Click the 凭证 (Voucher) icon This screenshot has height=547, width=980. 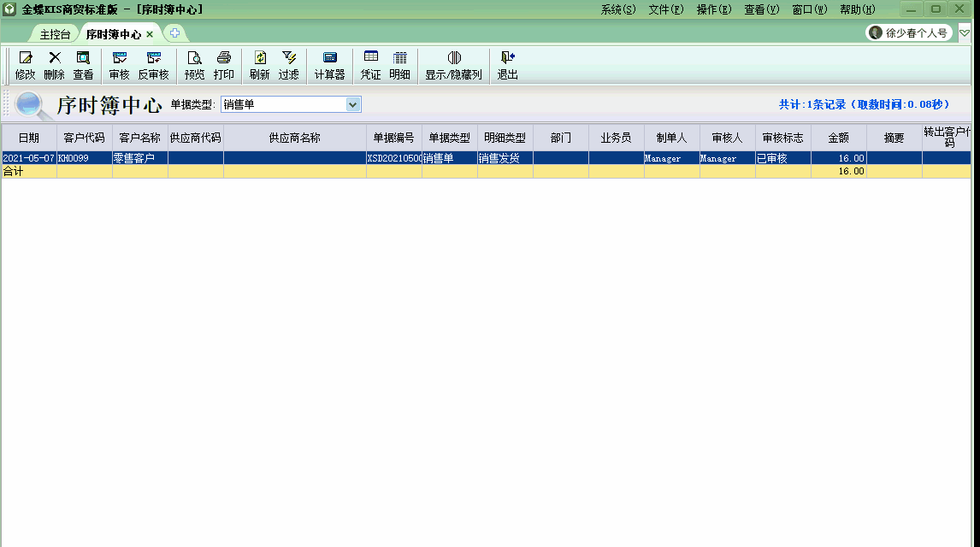pos(370,65)
